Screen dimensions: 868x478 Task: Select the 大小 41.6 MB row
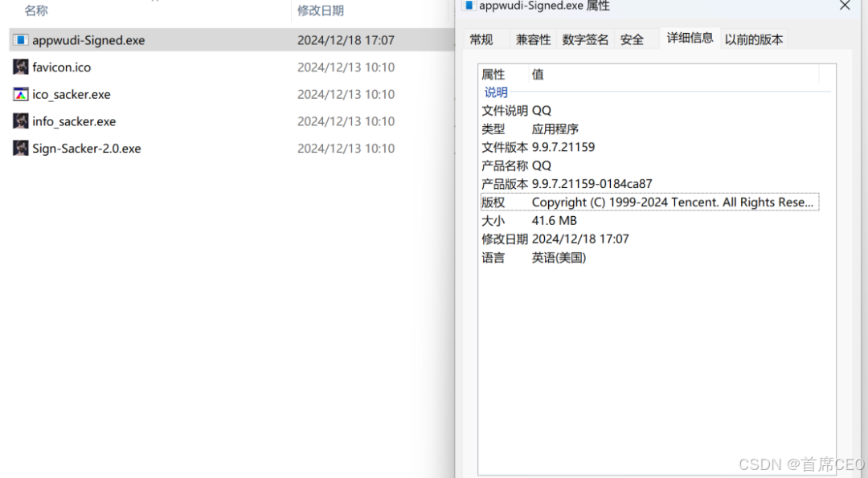click(650, 221)
